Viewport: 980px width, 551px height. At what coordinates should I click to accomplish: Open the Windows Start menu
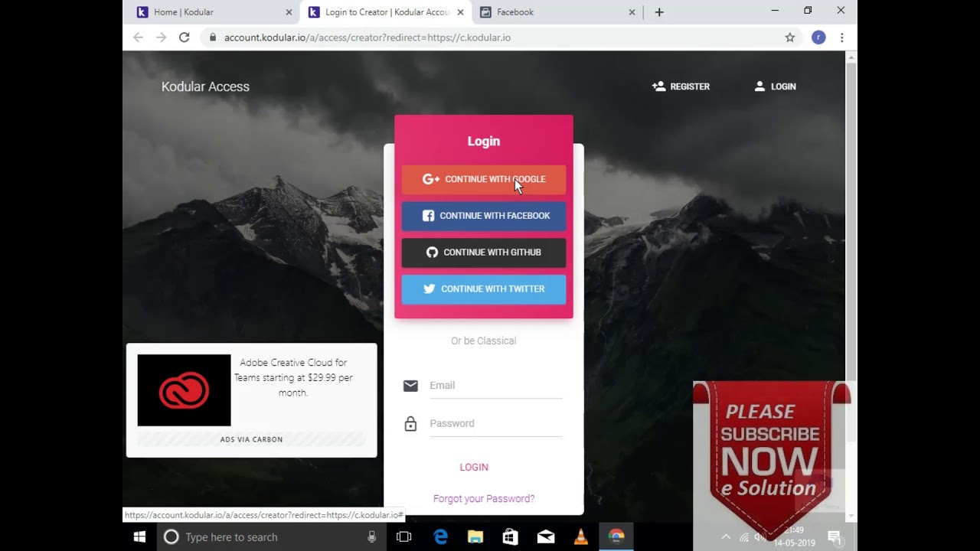click(x=139, y=537)
